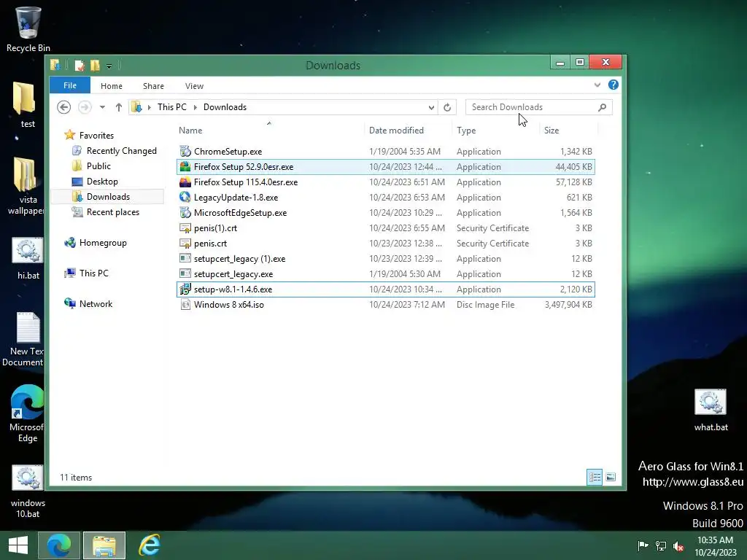Select Microsoft Edge desktop shortcut

(x=26, y=414)
